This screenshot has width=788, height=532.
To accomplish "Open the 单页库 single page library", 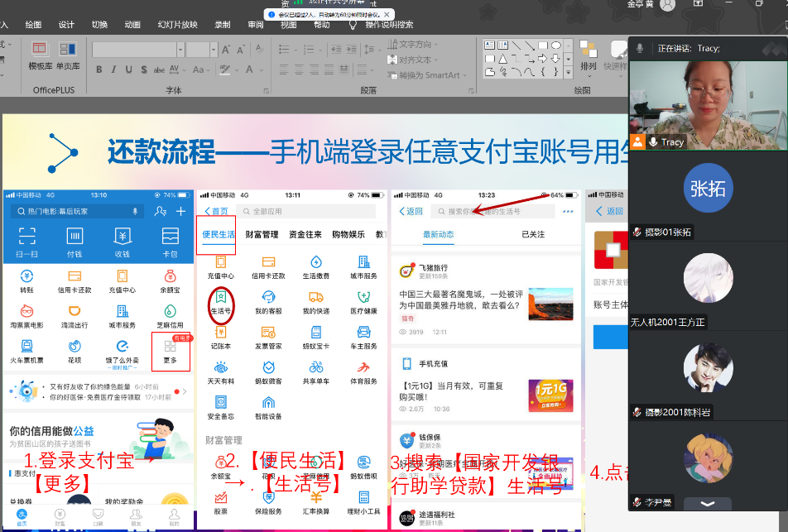I will [68, 55].
